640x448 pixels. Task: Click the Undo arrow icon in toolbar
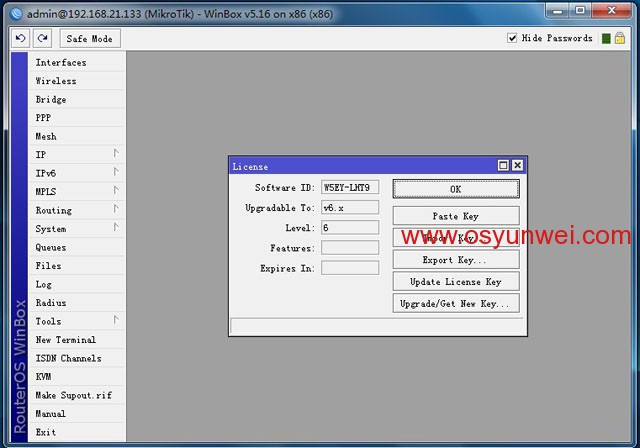[20, 38]
